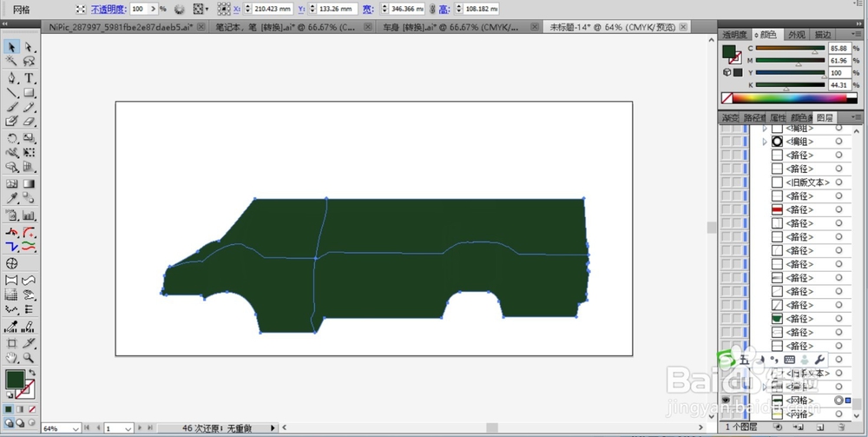The image size is (868, 437).
Task: Set None fill mode button in toolbox
Action: click(31, 409)
